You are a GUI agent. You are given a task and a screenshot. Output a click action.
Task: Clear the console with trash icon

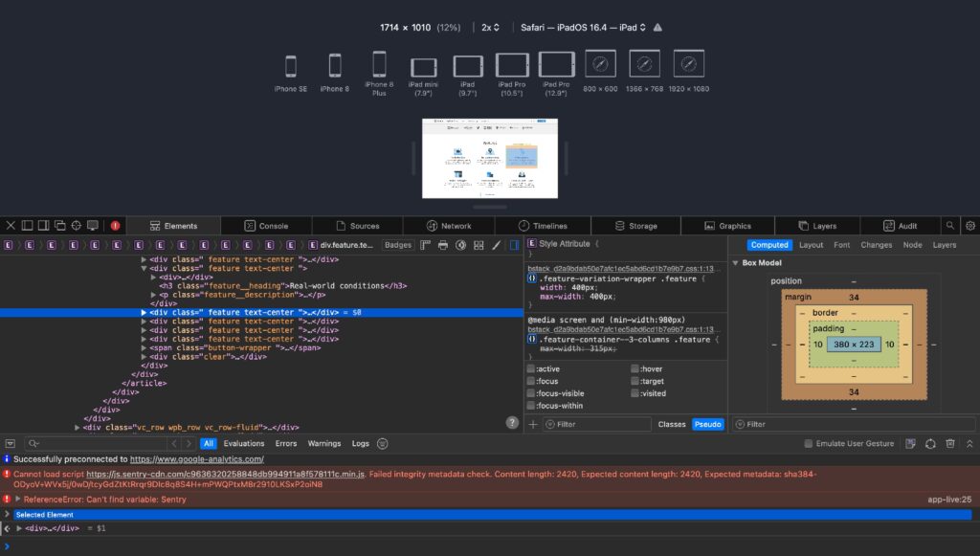(x=950, y=444)
